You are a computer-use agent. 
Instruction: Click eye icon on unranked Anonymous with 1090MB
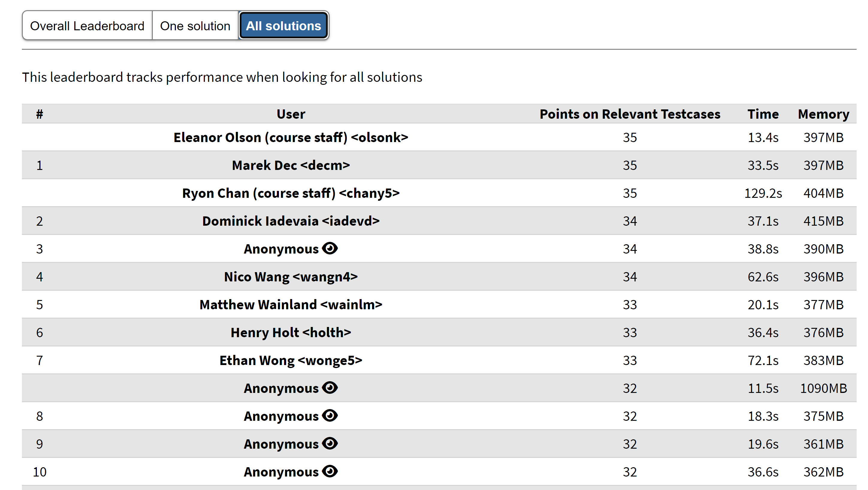click(330, 388)
